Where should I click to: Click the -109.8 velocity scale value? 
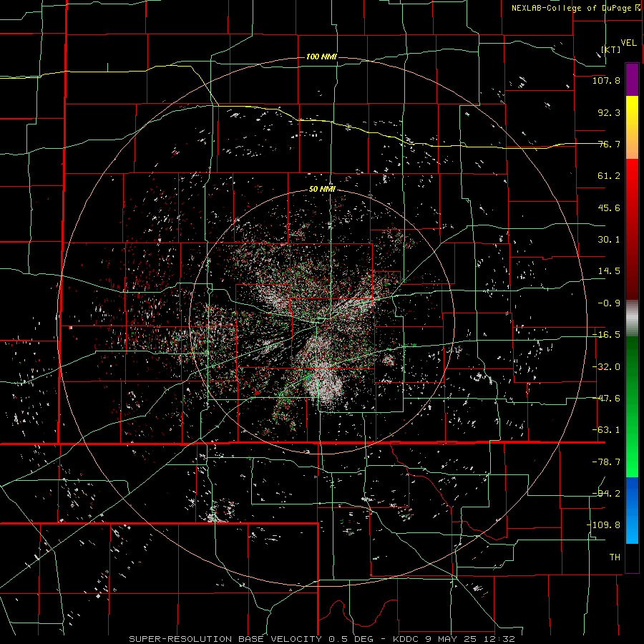[x=603, y=525]
